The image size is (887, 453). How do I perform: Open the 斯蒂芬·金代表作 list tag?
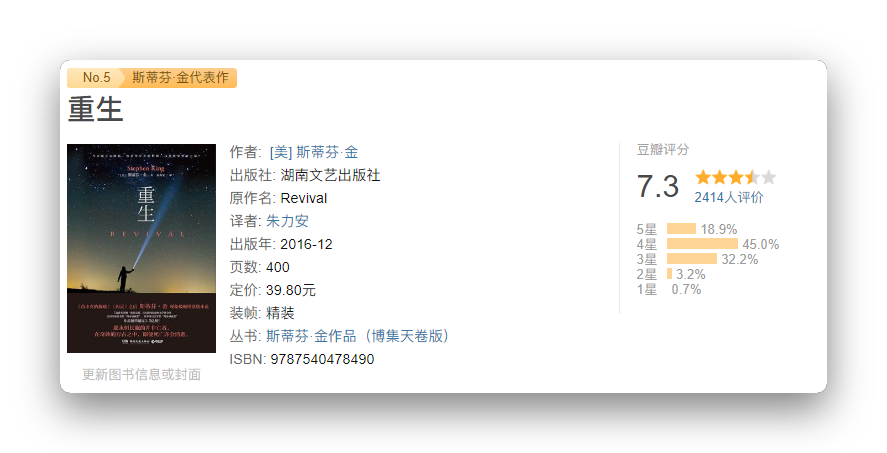pyautogui.click(x=180, y=77)
